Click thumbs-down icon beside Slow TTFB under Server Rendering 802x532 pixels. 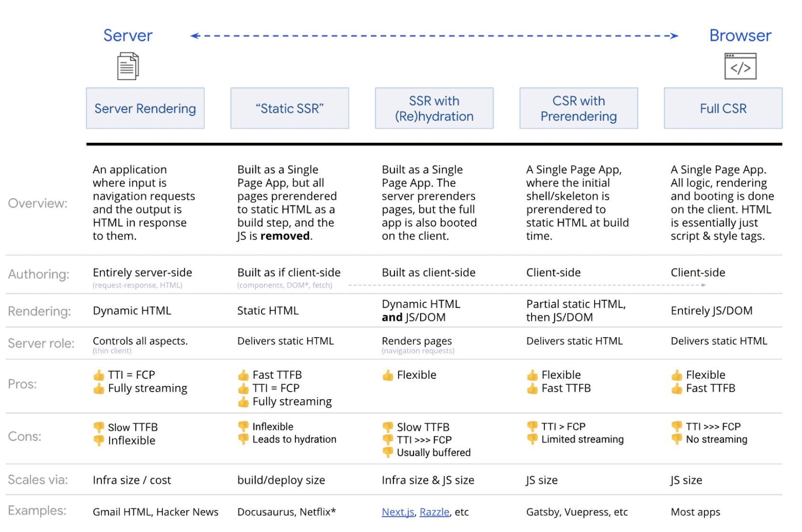tap(99, 427)
